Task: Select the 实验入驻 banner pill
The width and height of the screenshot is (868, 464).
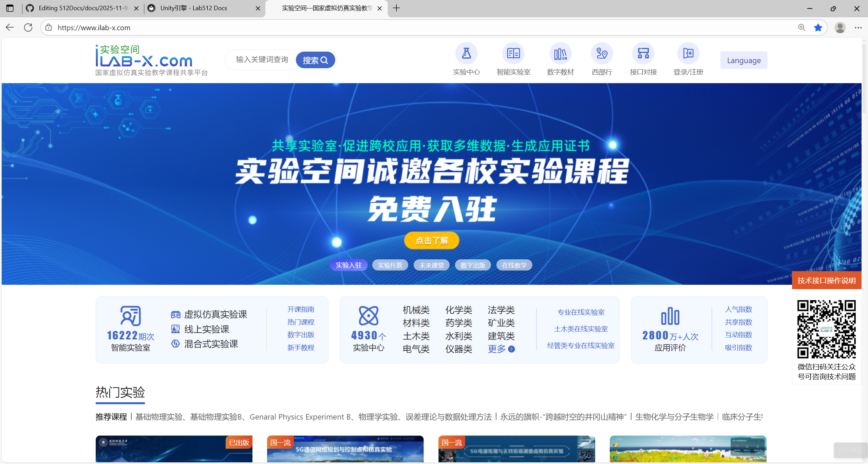Action: tap(348, 265)
